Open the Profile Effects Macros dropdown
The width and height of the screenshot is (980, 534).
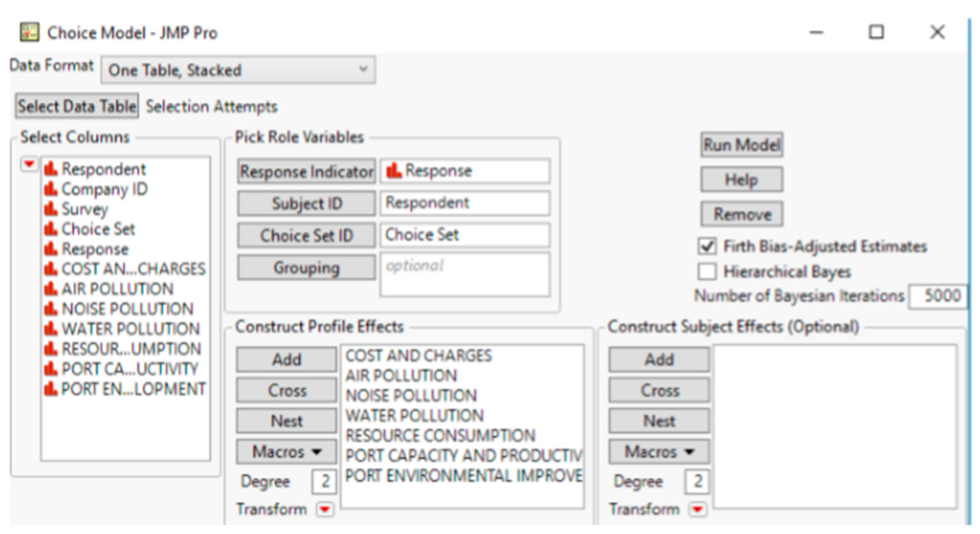286,452
